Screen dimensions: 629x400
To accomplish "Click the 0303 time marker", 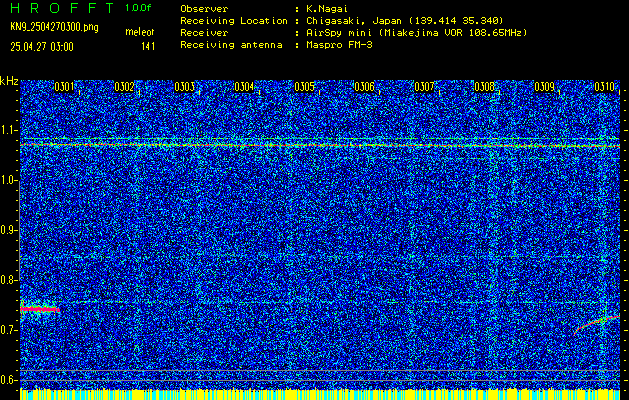I will [185, 87].
